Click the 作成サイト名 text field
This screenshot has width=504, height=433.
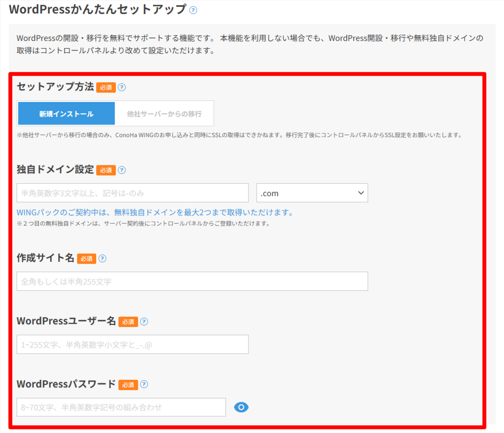192,281
